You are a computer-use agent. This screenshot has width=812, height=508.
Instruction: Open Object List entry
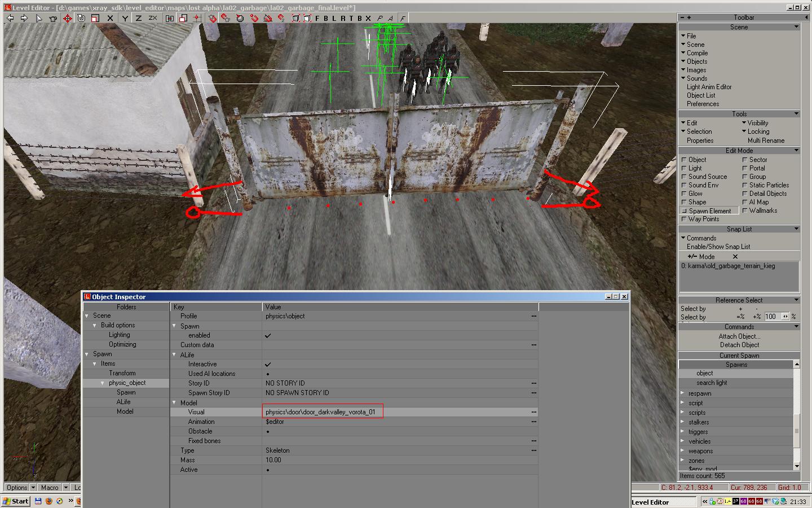(701, 95)
